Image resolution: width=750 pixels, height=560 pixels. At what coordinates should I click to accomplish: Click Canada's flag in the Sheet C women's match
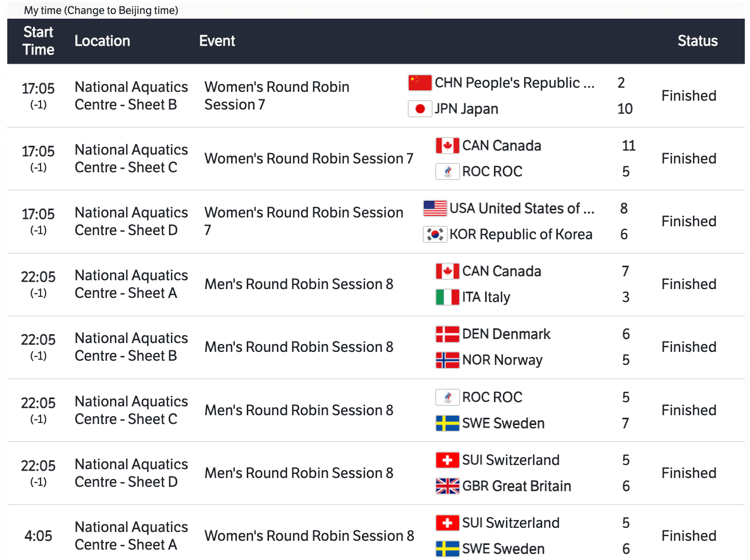(447, 145)
